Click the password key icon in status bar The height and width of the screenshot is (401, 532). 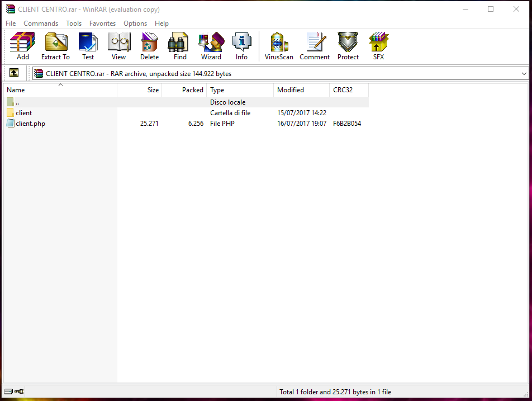click(19, 391)
